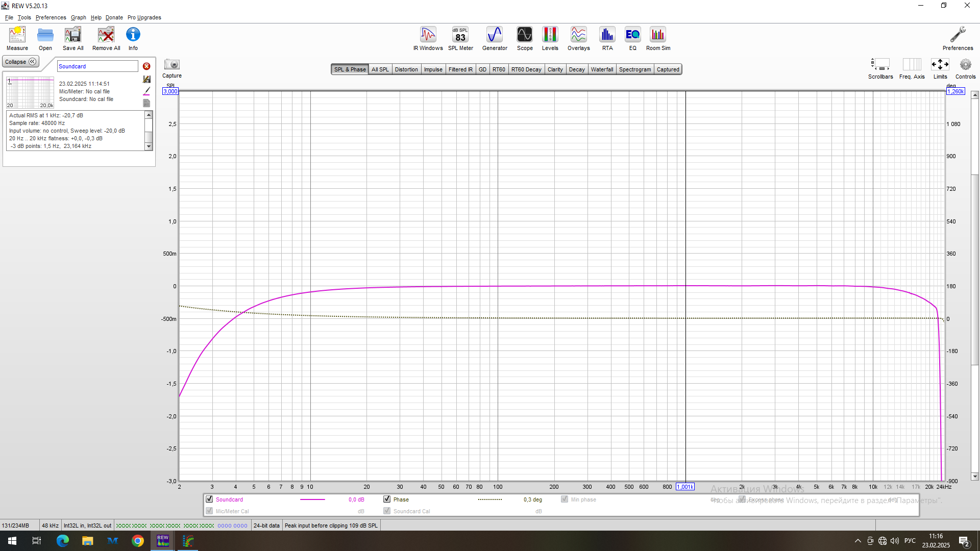Toggle the Min phase checkbox

pos(565,499)
